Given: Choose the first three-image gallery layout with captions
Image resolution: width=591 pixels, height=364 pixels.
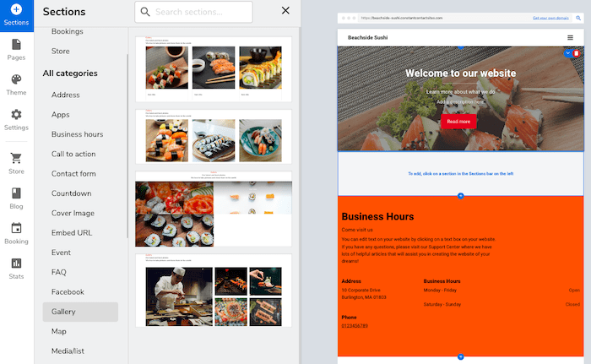Looking at the screenshot, I should [x=214, y=69].
